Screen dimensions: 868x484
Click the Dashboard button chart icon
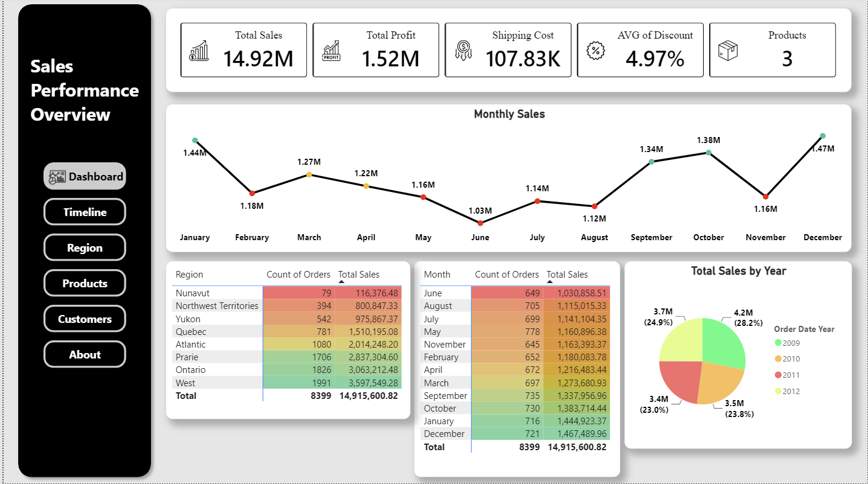tap(57, 177)
